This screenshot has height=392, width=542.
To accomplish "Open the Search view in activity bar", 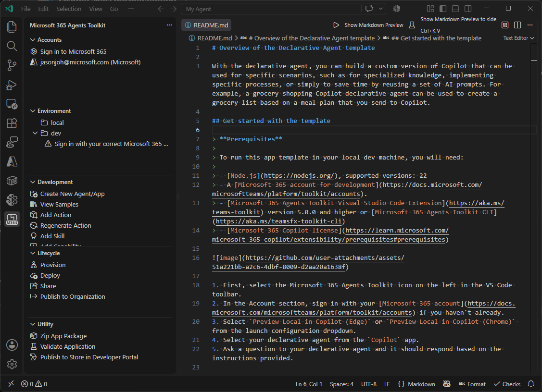I will click(x=12, y=46).
